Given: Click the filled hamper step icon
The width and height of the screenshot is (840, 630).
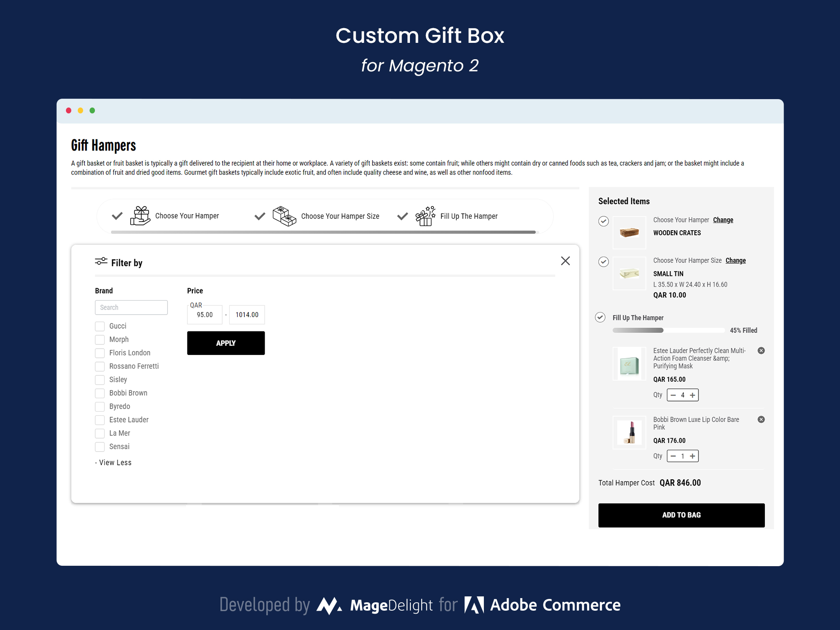Looking at the screenshot, I should pyautogui.click(x=428, y=215).
